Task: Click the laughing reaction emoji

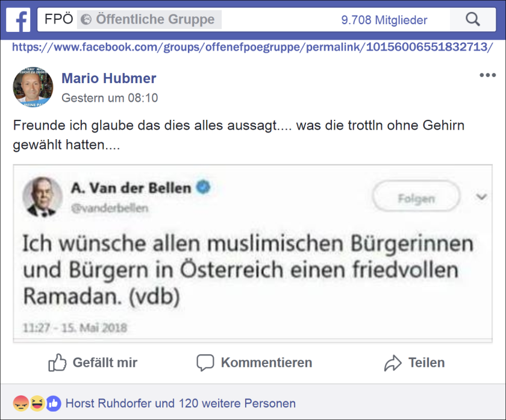Action: pyautogui.click(x=37, y=404)
